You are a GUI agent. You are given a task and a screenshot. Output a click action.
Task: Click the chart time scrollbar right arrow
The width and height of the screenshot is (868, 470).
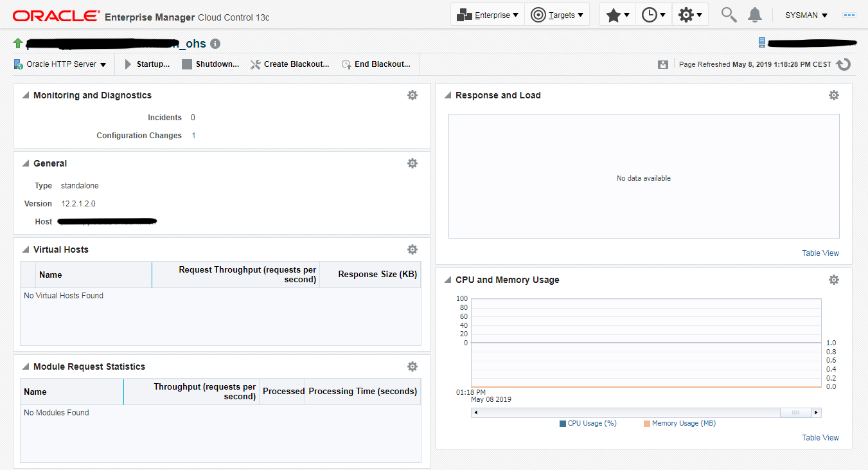pos(816,413)
